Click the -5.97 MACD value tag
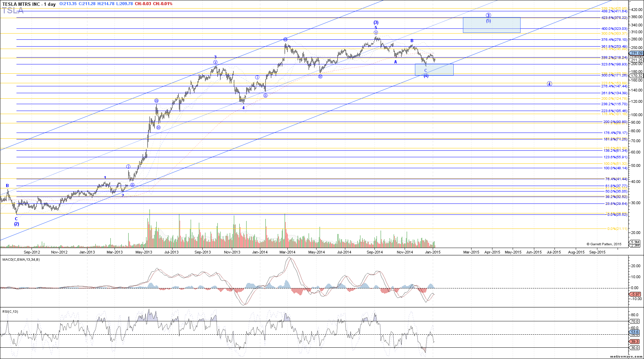The width and height of the screenshot is (644, 359). [x=635, y=294]
